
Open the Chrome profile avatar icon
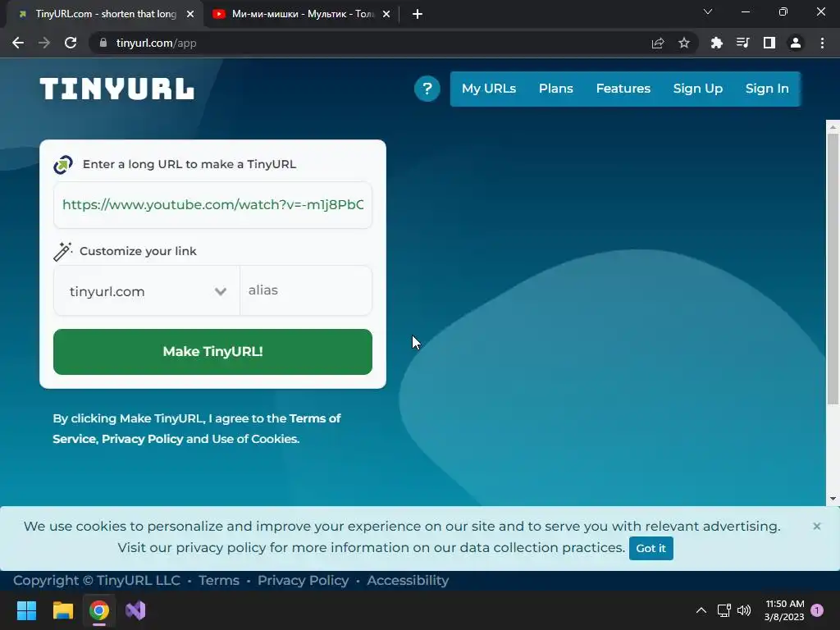(796, 43)
